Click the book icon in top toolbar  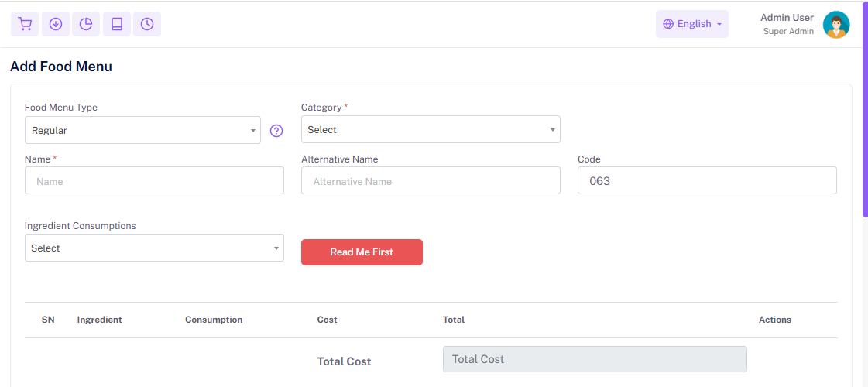point(117,24)
